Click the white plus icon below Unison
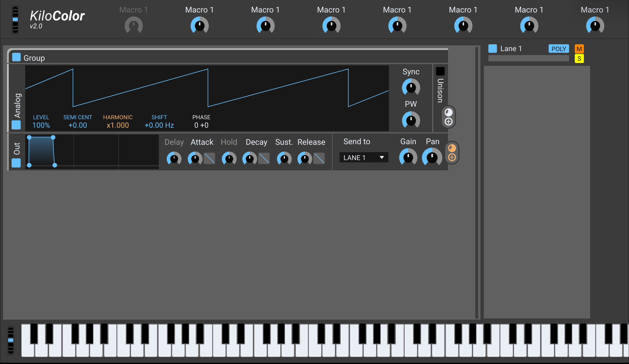629x364 pixels. pyautogui.click(x=449, y=122)
